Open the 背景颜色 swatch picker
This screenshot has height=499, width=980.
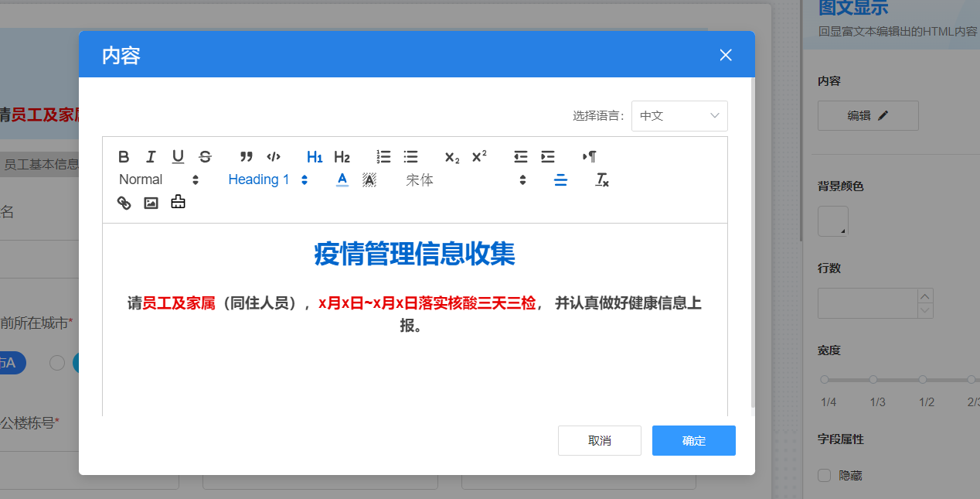click(x=833, y=221)
